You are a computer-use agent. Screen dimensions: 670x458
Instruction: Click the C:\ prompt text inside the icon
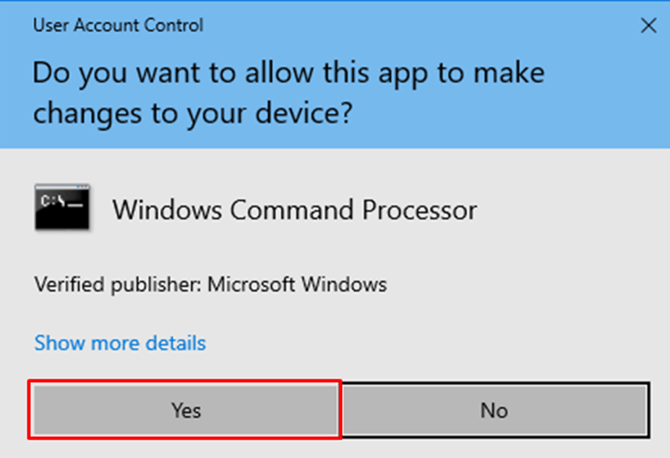53,202
